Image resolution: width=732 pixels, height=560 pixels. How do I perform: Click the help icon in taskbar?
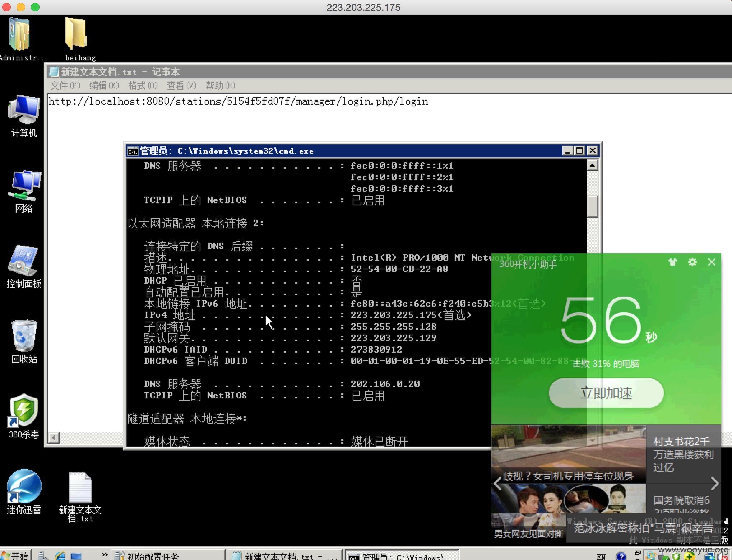click(621, 556)
